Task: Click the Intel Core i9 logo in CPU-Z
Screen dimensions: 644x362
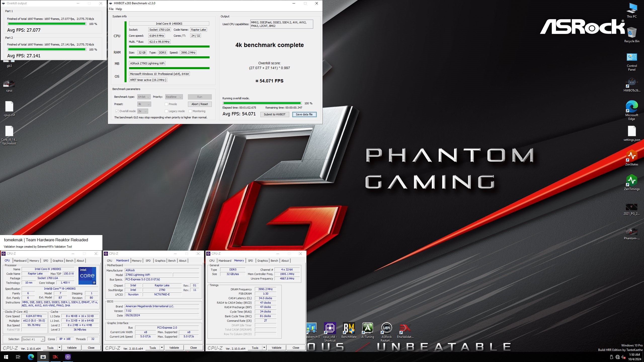Action: pyautogui.click(x=87, y=276)
